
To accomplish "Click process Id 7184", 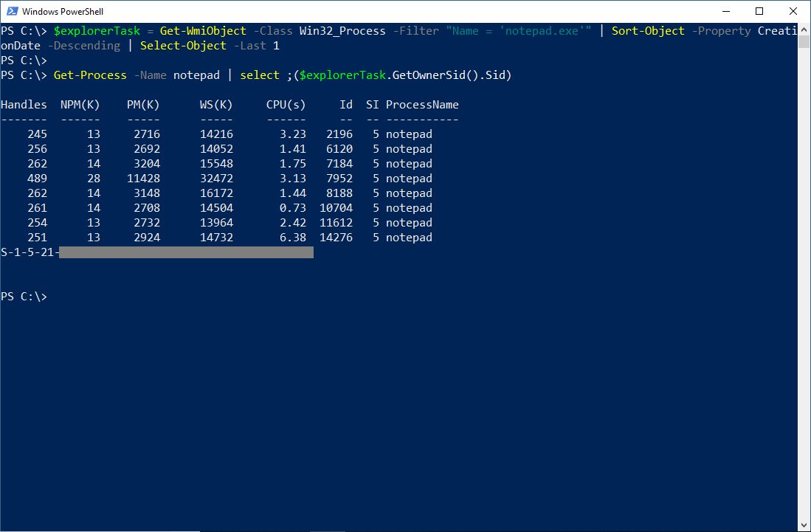I will (339, 164).
